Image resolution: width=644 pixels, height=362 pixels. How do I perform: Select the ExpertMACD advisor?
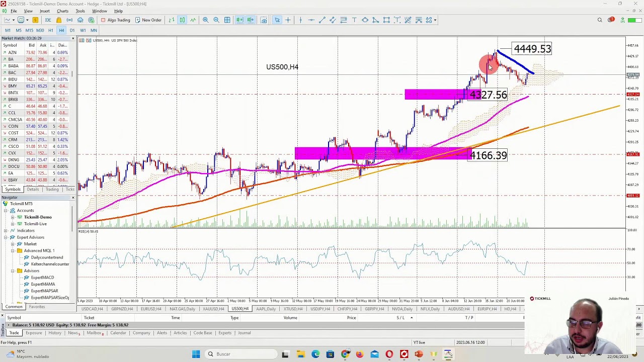coord(42,278)
